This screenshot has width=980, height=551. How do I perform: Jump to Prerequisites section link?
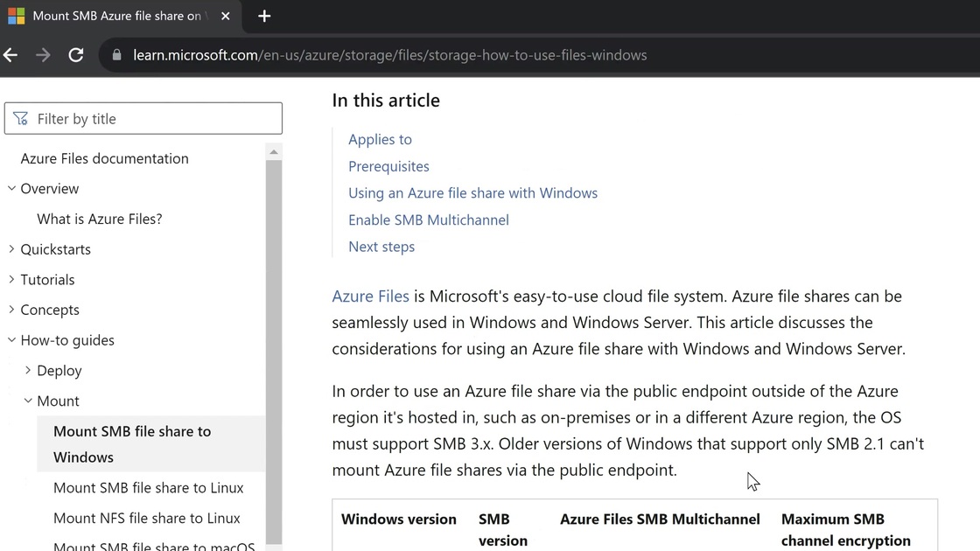click(388, 166)
